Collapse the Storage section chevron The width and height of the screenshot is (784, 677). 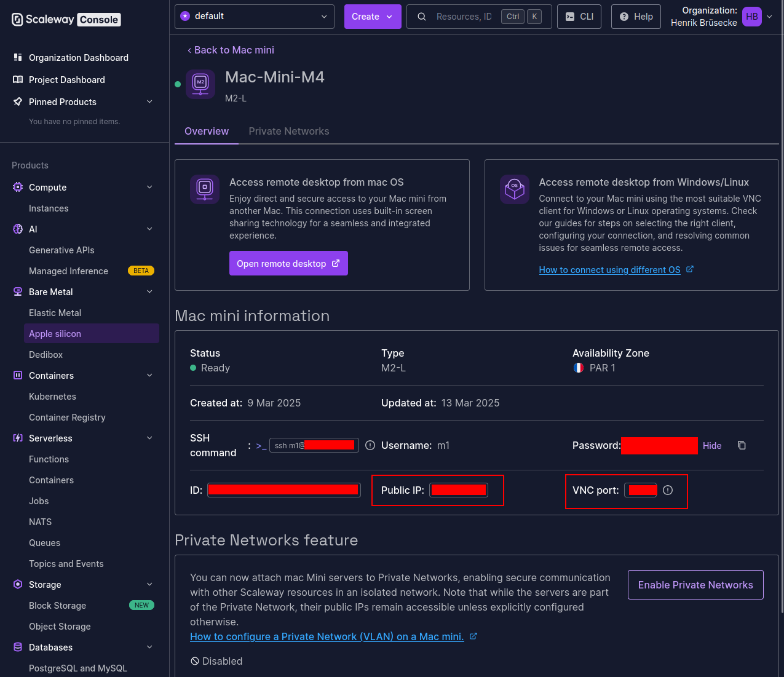click(149, 585)
